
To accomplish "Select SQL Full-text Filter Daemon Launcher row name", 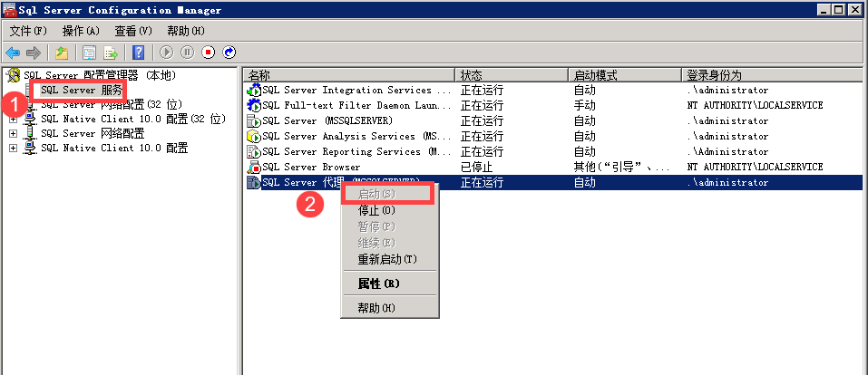I will (x=357, y=105).
